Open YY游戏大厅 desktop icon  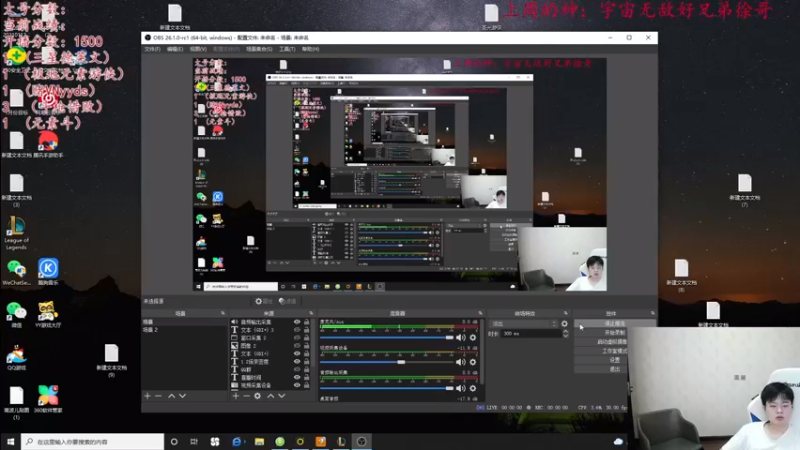[47, 315]
